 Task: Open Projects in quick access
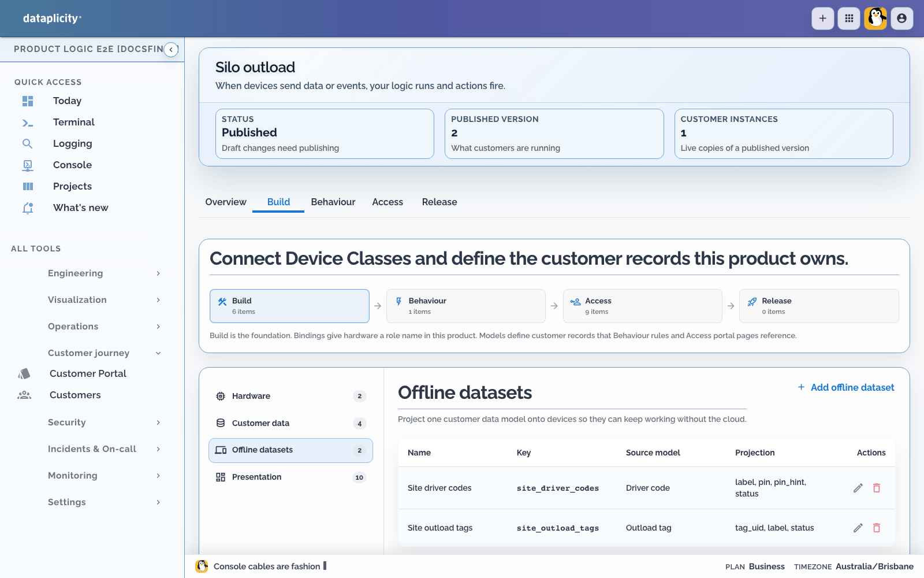[72, 187]
